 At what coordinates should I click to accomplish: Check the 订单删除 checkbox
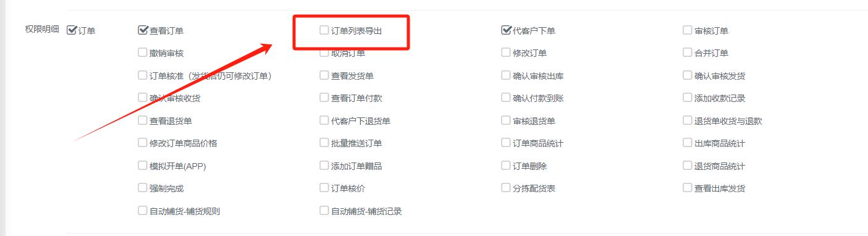pyautogui.click(x=506, y=166)
